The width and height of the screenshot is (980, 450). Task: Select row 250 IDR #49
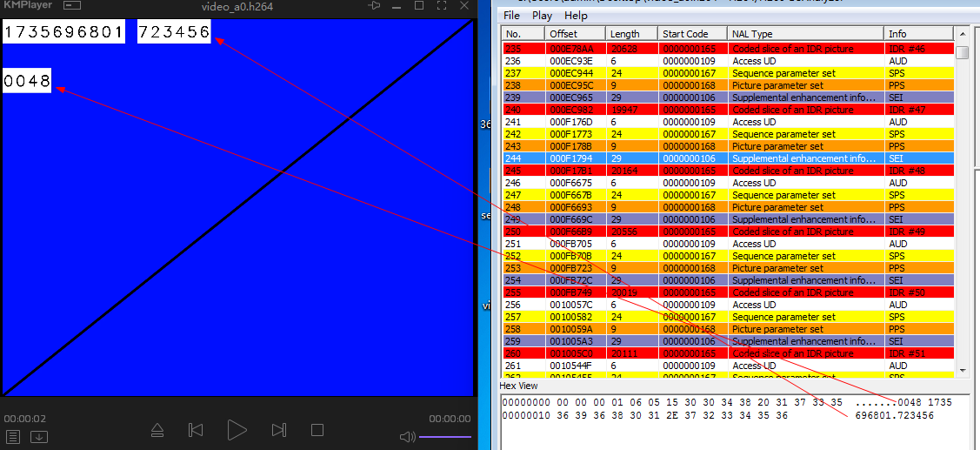click(x=728, y=232)
